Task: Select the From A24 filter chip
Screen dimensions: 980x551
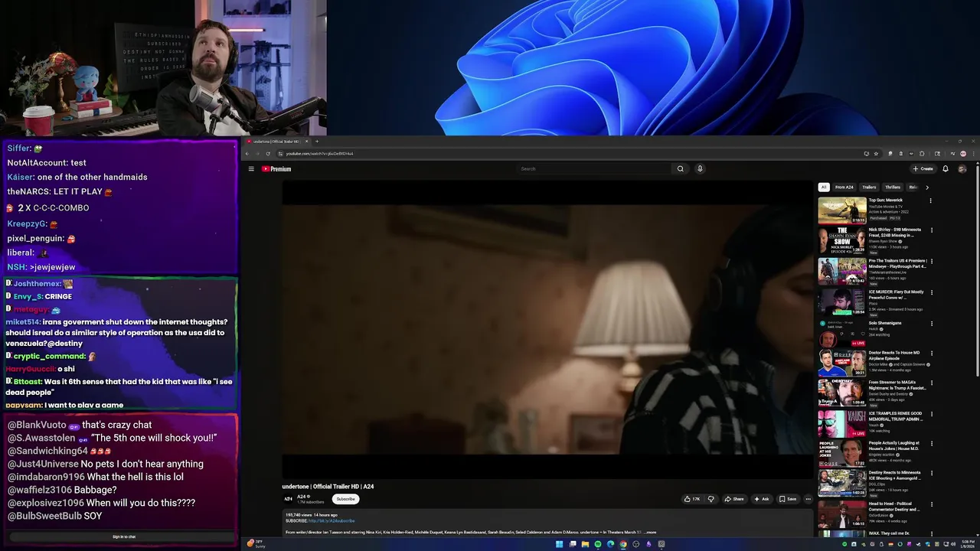Action: click(x=844, y=187)
